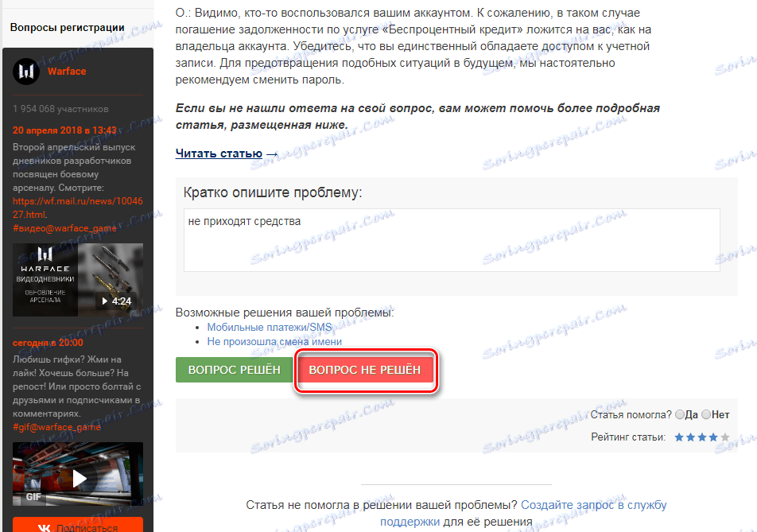Rate article with the fifth grey star

[x=724, y=437]
